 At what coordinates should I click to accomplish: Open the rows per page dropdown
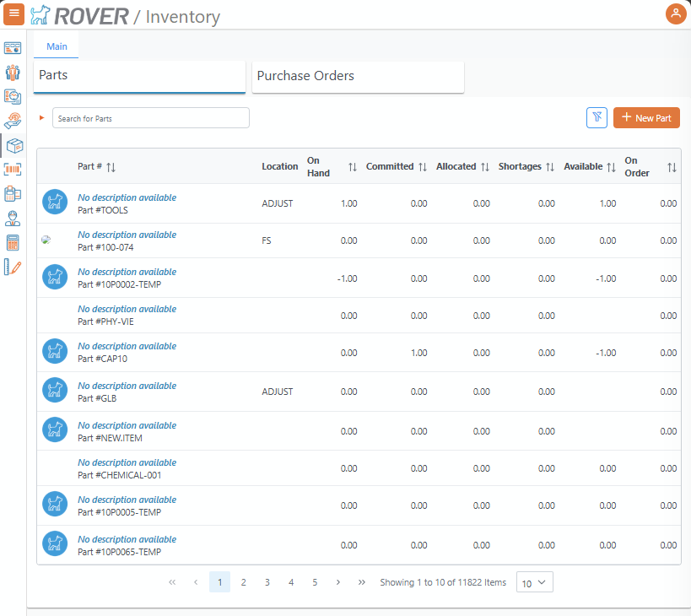coord(534,582)
